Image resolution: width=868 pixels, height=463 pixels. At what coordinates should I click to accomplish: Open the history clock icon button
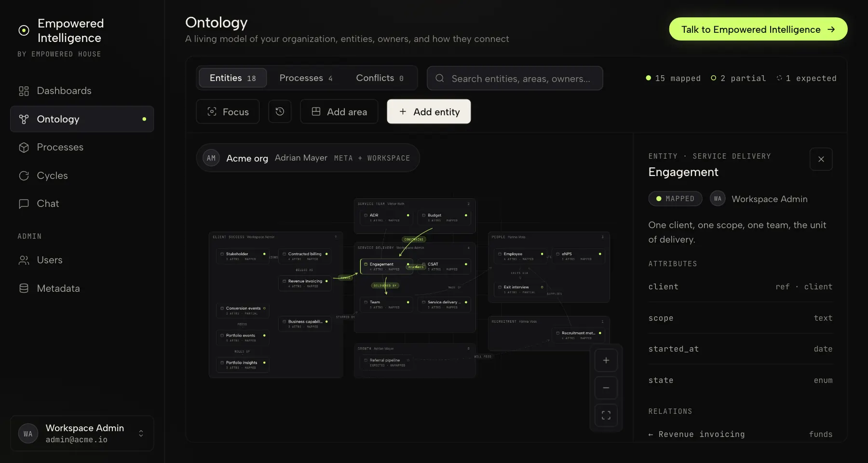point(280,111)
